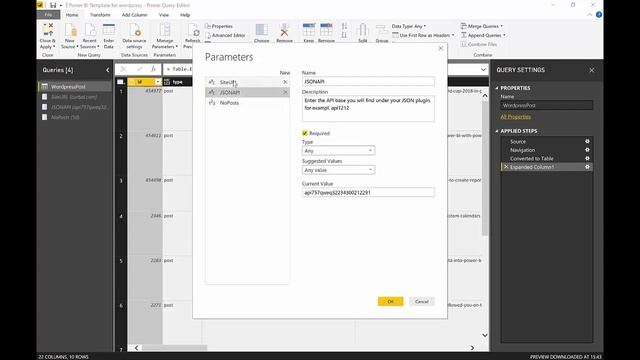Click the horizontal scrollbar thumb in grid
640x360 pixels.
click(175, 348)
